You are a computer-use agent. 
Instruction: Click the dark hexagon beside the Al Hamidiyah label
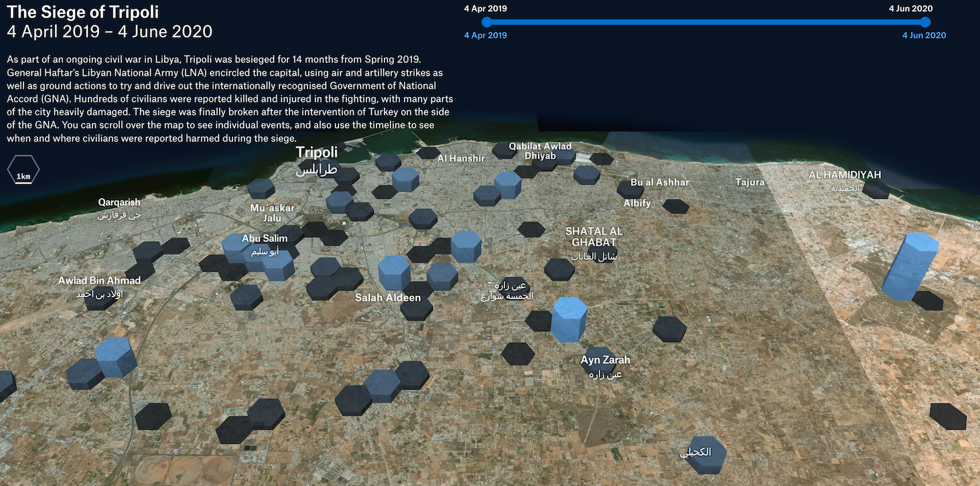(876, 189)
